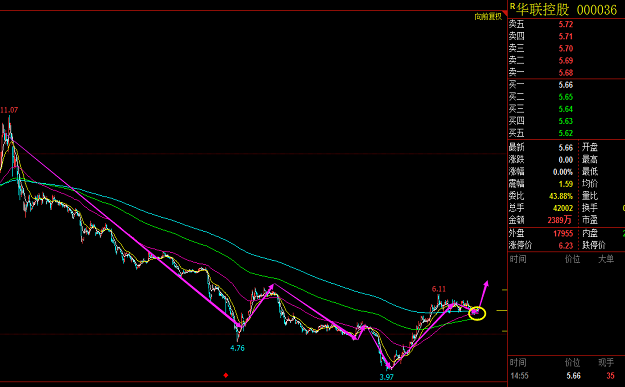Select the 买五 bid price 5.62
625x387 pixels.
(x=566, y=133)
